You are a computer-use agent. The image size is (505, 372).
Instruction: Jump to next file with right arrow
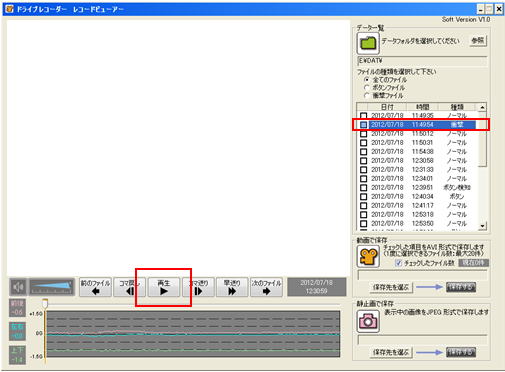click(x=266, y=287)
